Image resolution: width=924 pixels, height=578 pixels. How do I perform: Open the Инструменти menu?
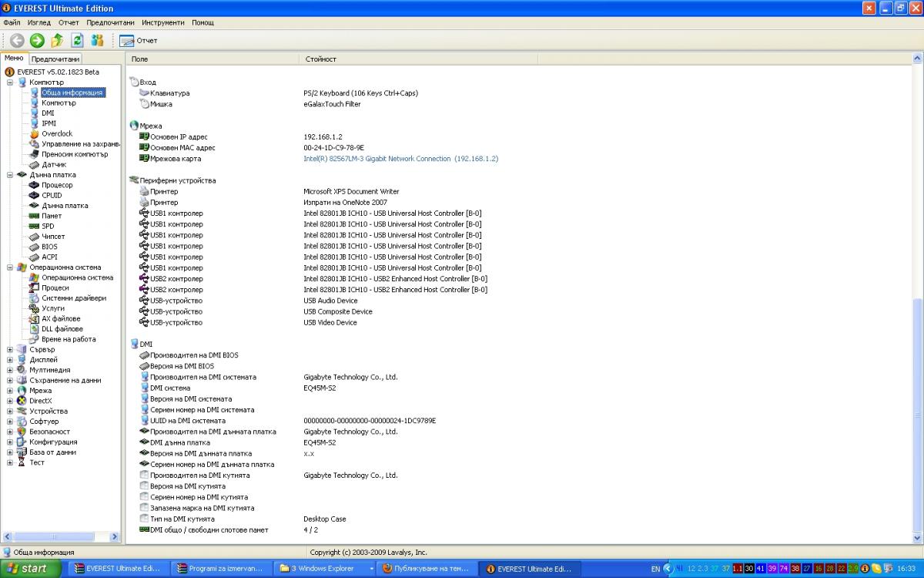[162, 23]
